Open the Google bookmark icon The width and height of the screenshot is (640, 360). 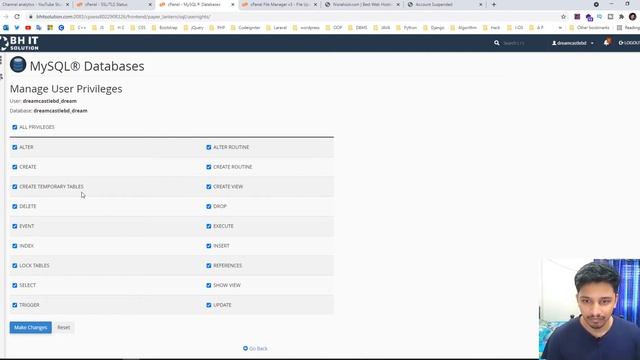click(61, 28)
